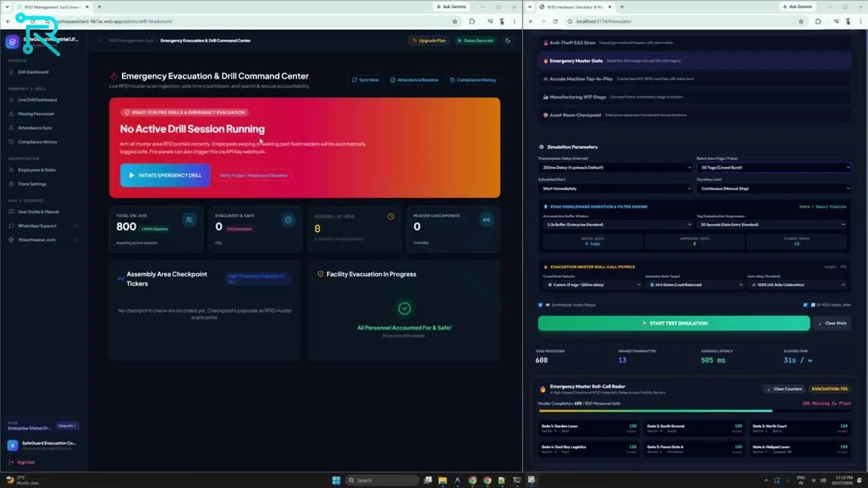Click the Emergency Muster Roll-Call Radar flame icon
This screenshot has width=868, height=488.
[542, 389]
